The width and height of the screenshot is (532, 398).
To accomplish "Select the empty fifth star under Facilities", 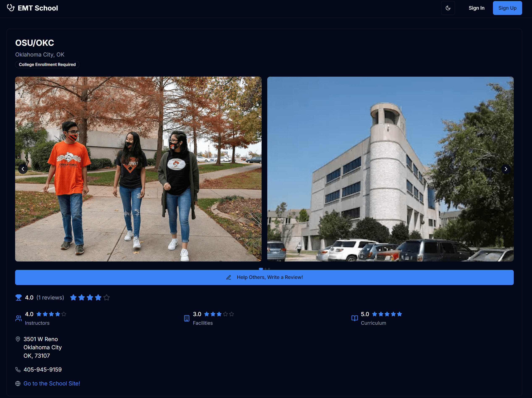I will [231, 314].
